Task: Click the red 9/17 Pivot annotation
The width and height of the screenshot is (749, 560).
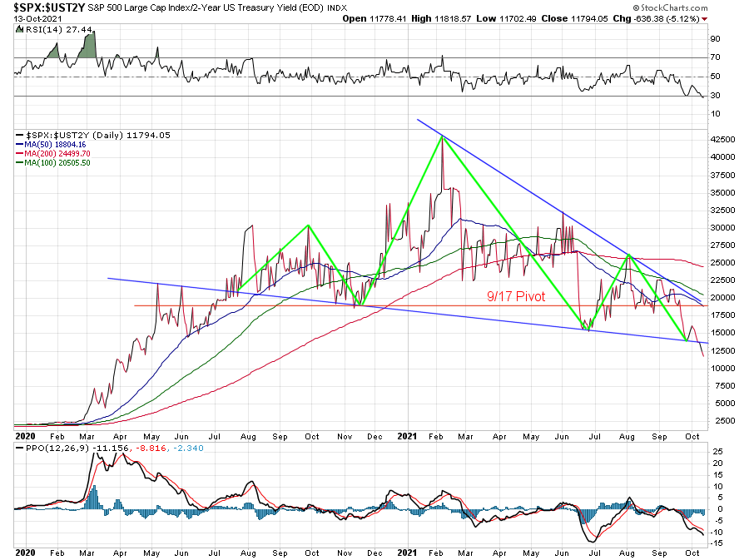Action: (516, 296)
